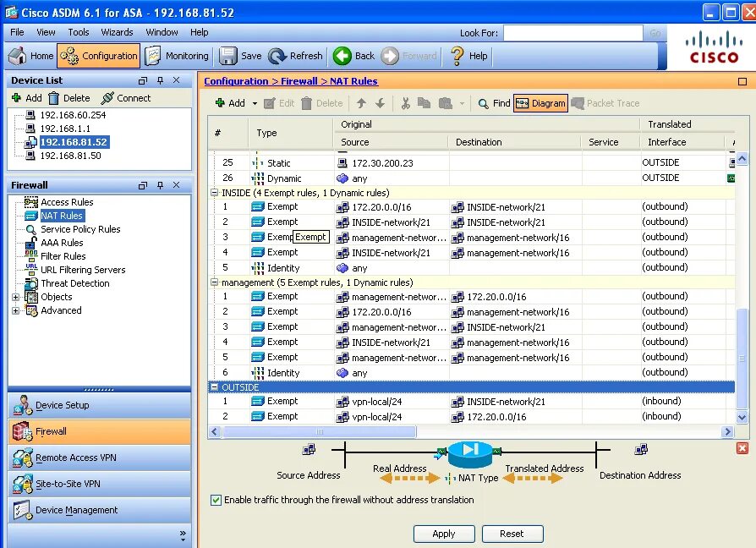Screen dimensions: 756x548
Task: Dock the Device List panel
Action: [143, 80]
